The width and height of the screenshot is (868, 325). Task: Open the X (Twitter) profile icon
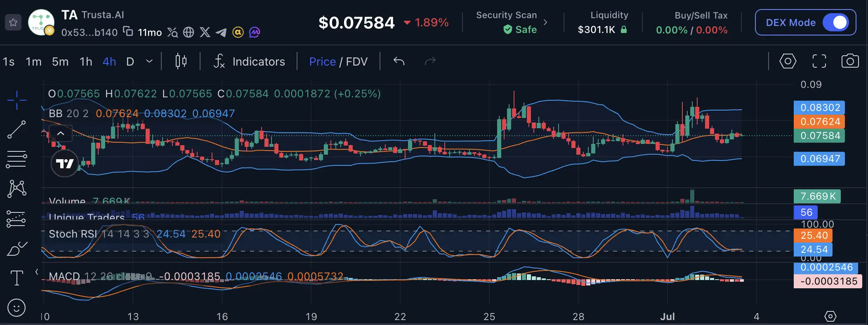(205, 32)
